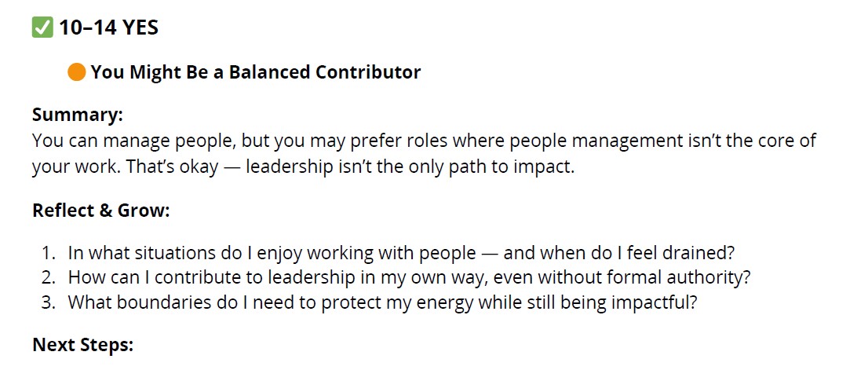The image size is (868, 370).
Task: Click list number 3 marker
Action: point(49,302)
